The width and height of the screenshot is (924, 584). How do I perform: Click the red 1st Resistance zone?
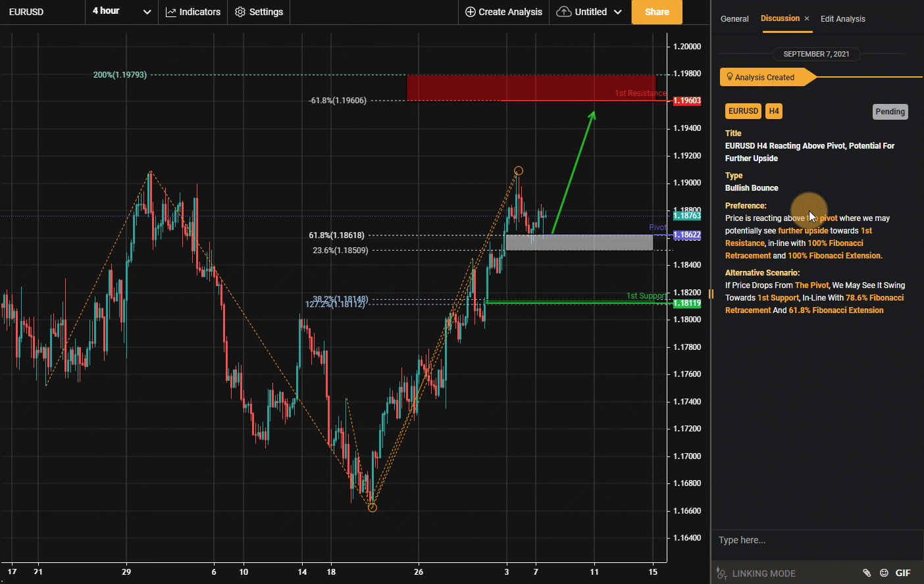[x=531, y=87]
